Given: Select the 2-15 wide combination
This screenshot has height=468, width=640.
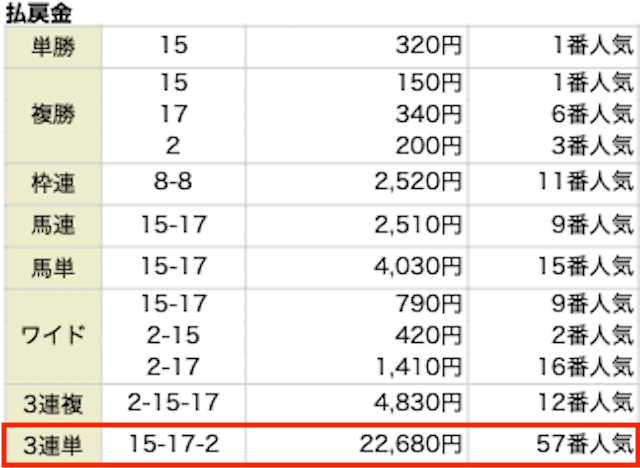Looking at the screenshot, I should tap(173, 336).
